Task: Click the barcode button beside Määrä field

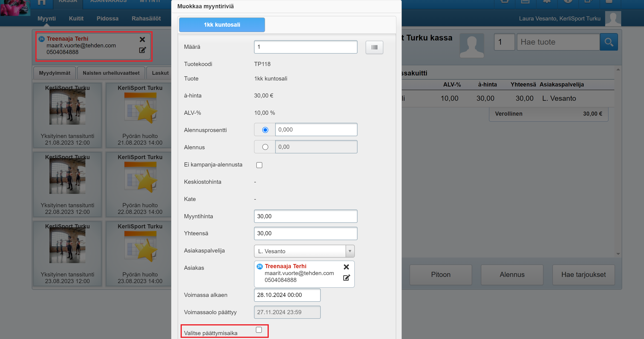Action: (374, 47)
